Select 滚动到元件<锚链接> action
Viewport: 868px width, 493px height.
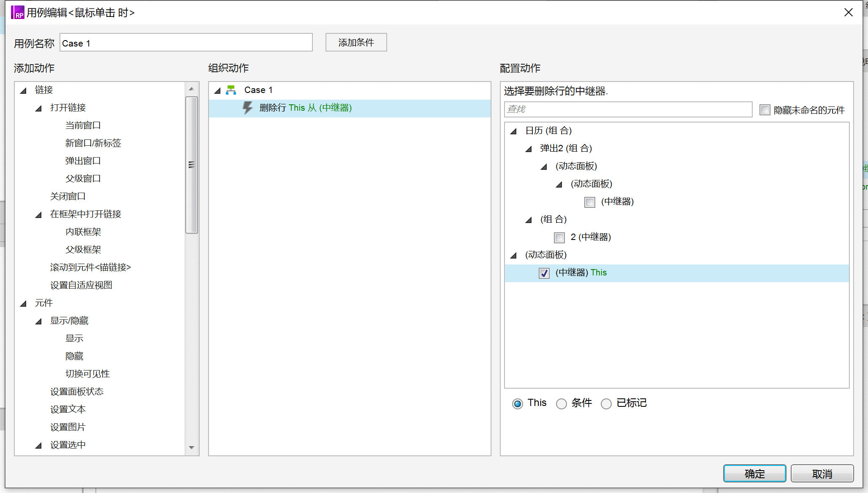click(91, 267)
